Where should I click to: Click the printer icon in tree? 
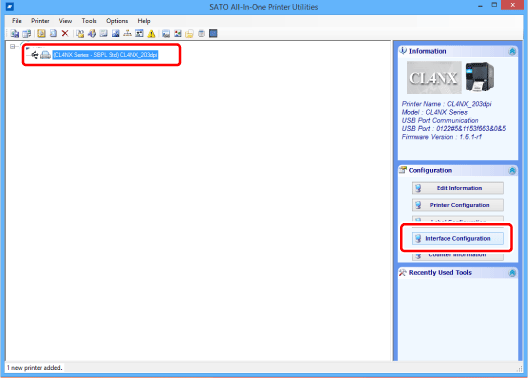coord(45,55)
